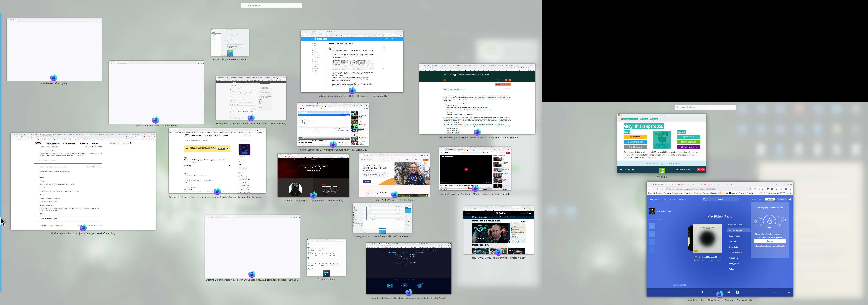Select the Deep Cuts station mode
868x305 pixels.
click(x=733, y=247)
